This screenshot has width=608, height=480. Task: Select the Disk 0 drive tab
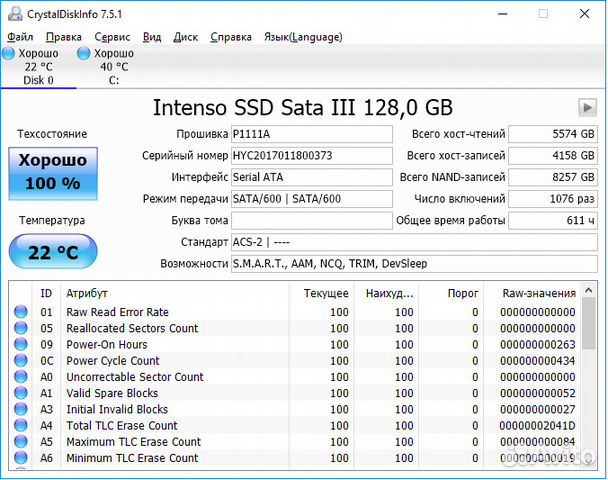pyautogui.click(x=38, y=67)
